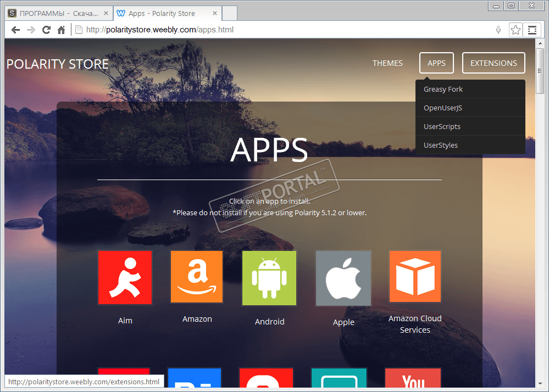The image size is (549, 392).
Task: Install the Amazon Cloud Services app icon
Action: pos(415,276)
